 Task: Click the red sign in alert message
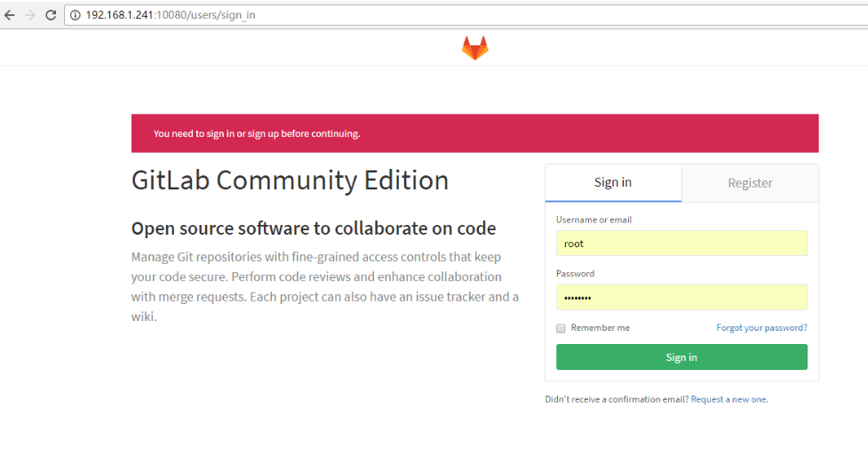(x=257, y=133)
